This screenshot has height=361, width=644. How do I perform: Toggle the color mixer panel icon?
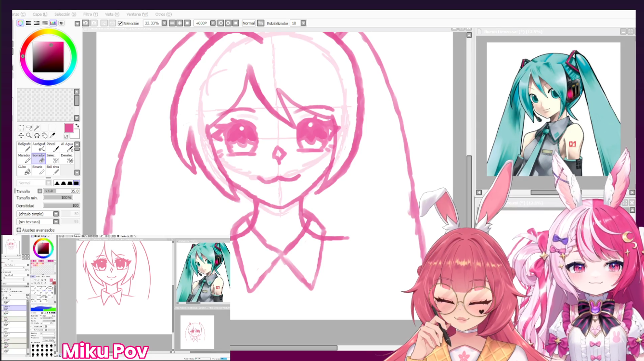coord(45,23)
